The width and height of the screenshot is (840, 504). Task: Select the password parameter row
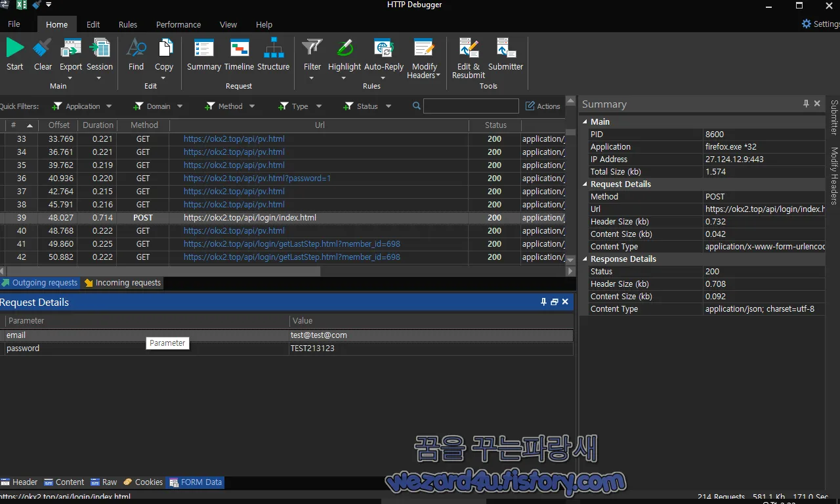pos(286,348)
